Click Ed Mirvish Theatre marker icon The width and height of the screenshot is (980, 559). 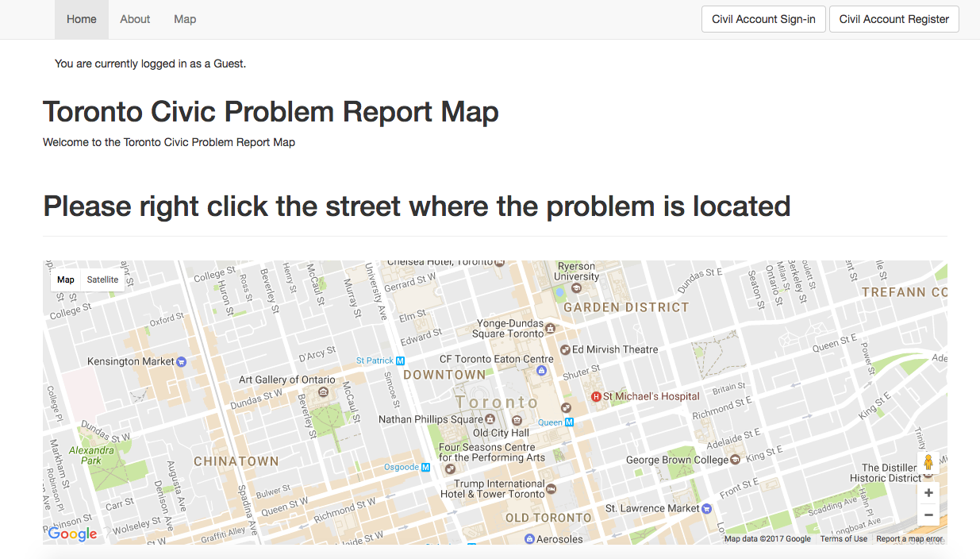(x=565, y=349)
